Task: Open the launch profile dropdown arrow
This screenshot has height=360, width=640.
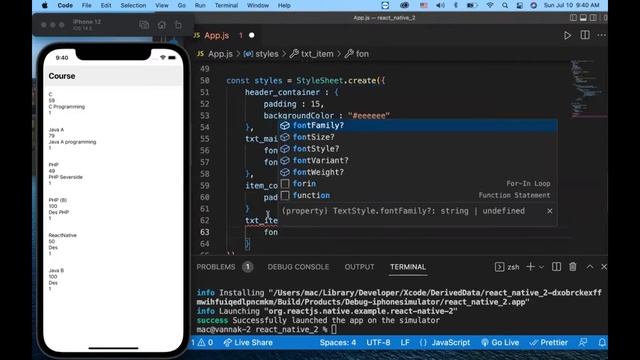Action: (x=541, y=267)
